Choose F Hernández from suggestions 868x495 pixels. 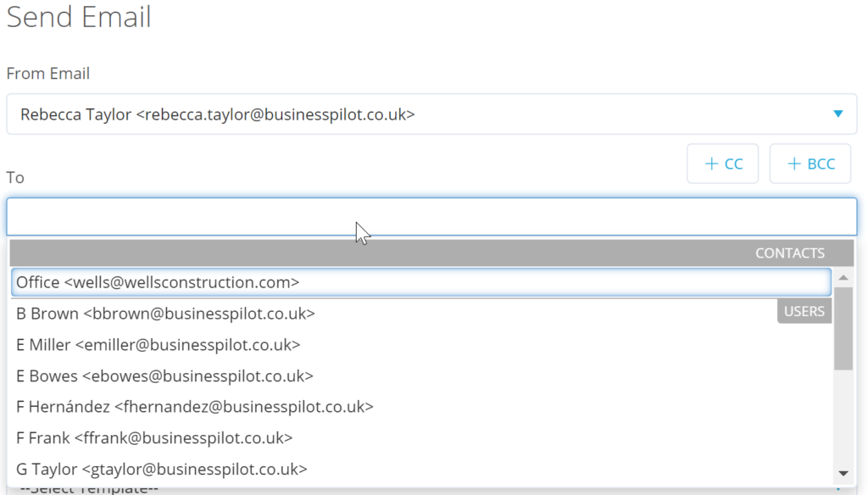(x=194, y=407)
